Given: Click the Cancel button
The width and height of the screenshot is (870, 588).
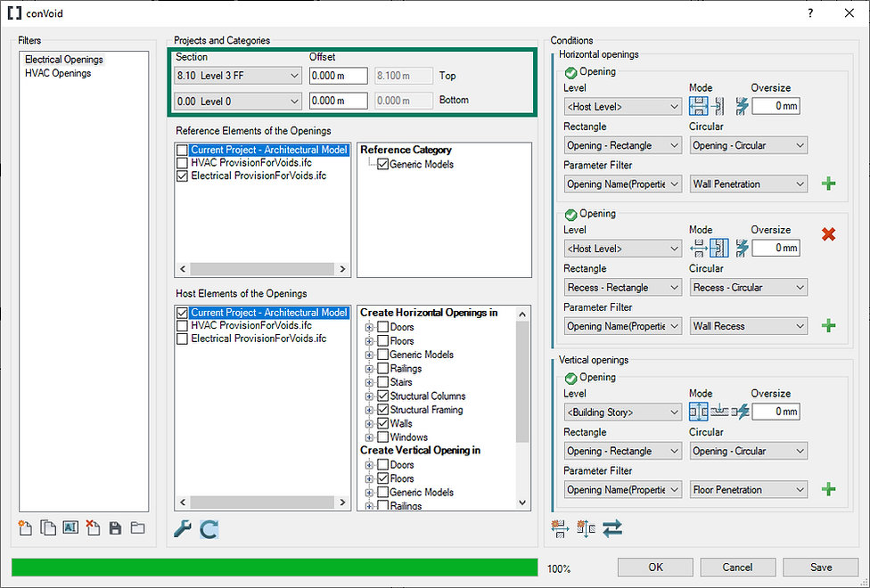Looking at the screenshot, I should click(737, 567).
